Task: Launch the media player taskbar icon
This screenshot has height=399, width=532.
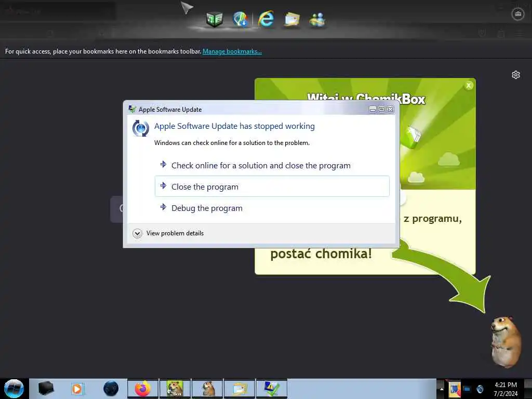Action: 77,389
